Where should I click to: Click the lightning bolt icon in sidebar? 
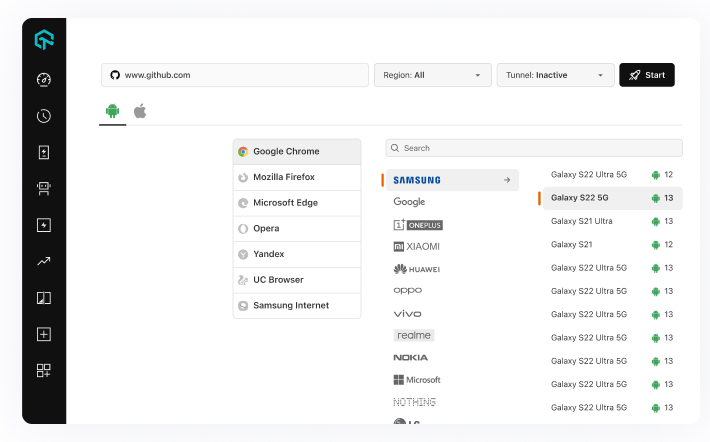point(44,225)
